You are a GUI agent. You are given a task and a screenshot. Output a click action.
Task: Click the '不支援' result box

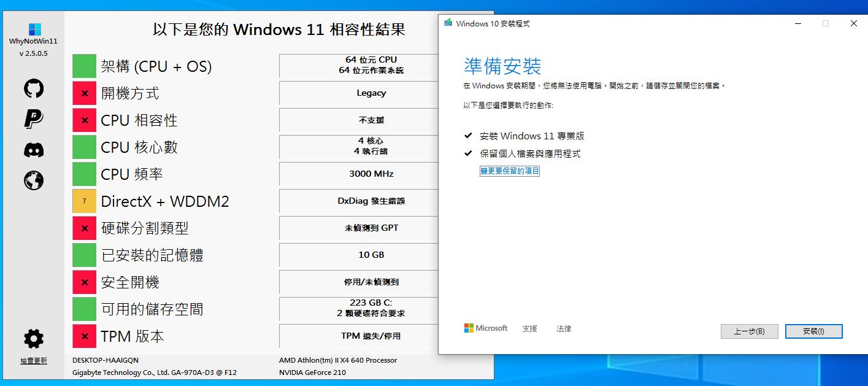pyautogui.click(x=359, y=120)
